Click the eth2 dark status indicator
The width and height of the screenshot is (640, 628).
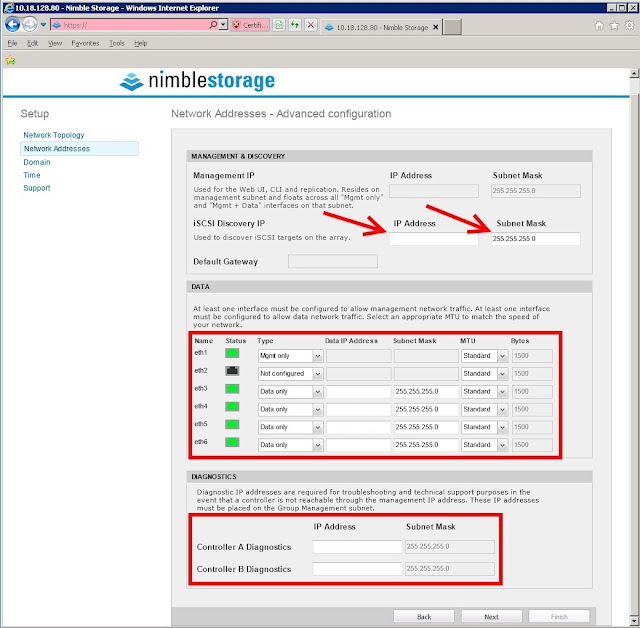pyautogui.click(x=232, y=371)
